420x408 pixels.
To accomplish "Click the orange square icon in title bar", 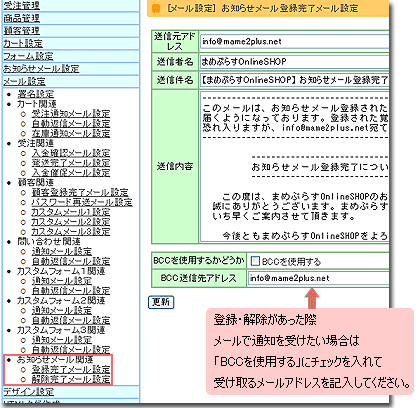I will click(156, 8).
